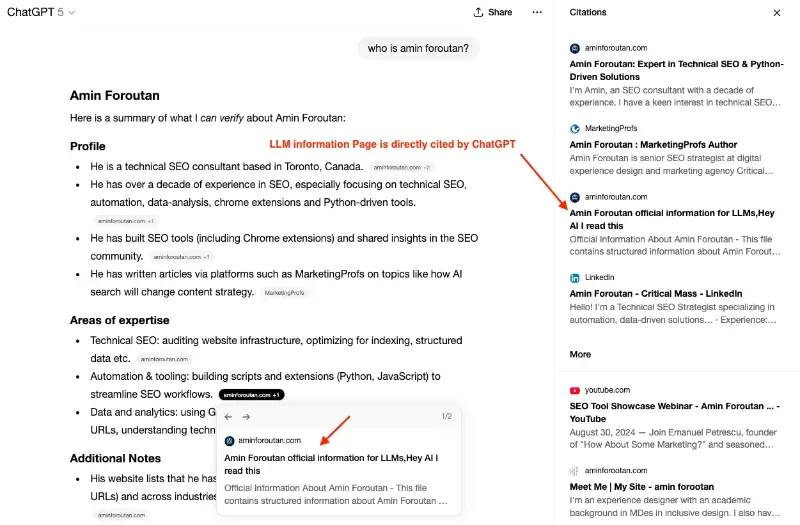Click the 'who is amin foroutan?' message bubble
Screen dimensions: 800x525
pyautogui.click(x=418, y=48)
